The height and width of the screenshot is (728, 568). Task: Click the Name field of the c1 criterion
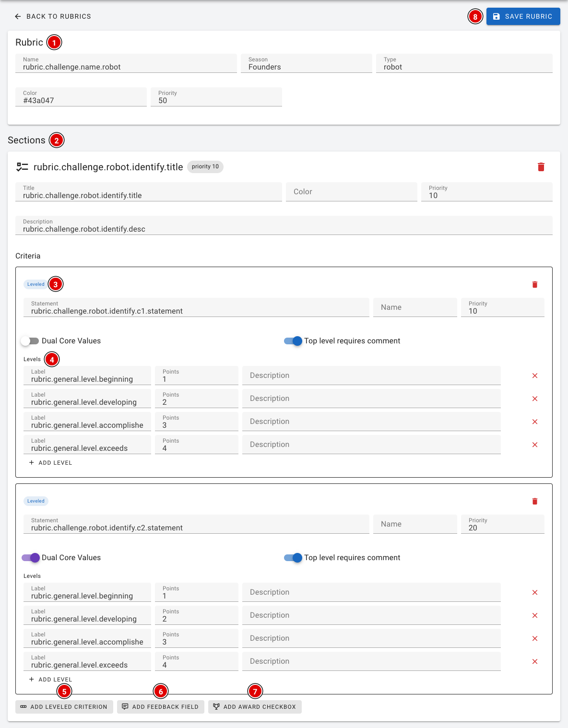415,307
